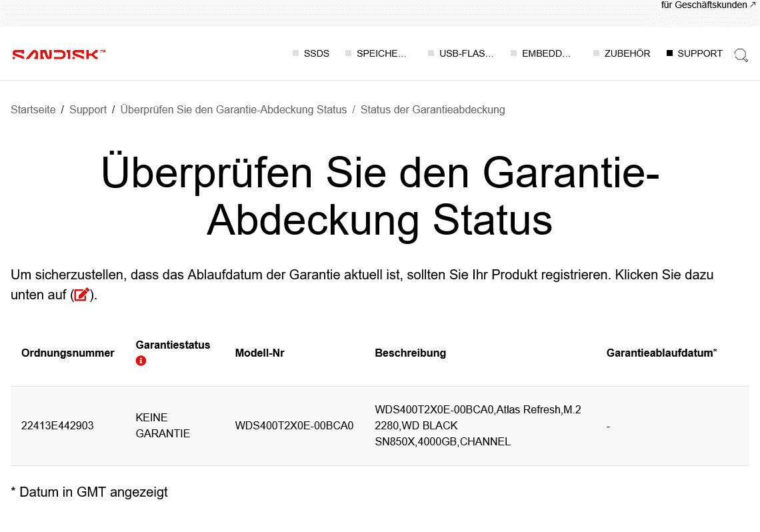760x532 pixels.
Task: Click the description cell mentioning WD BLACK SN850X
Action: (x=478, y=425)
